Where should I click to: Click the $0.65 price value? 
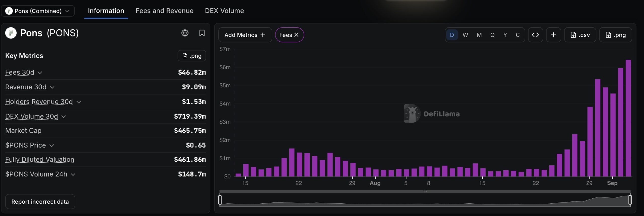click(196, 145)
